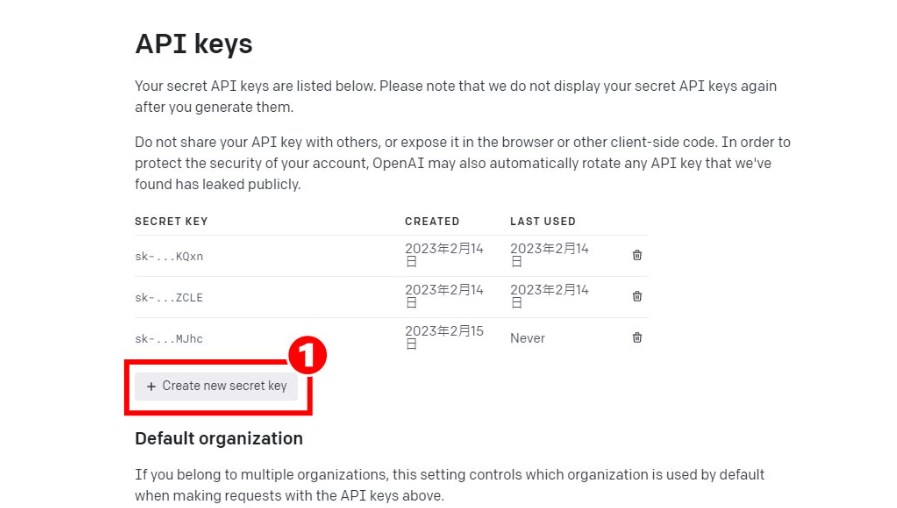The width and height of the screenshot is (897, 508).
Task: Remove the sk-...MJhc key via trash icon
Action: click(x=637, y=337)
